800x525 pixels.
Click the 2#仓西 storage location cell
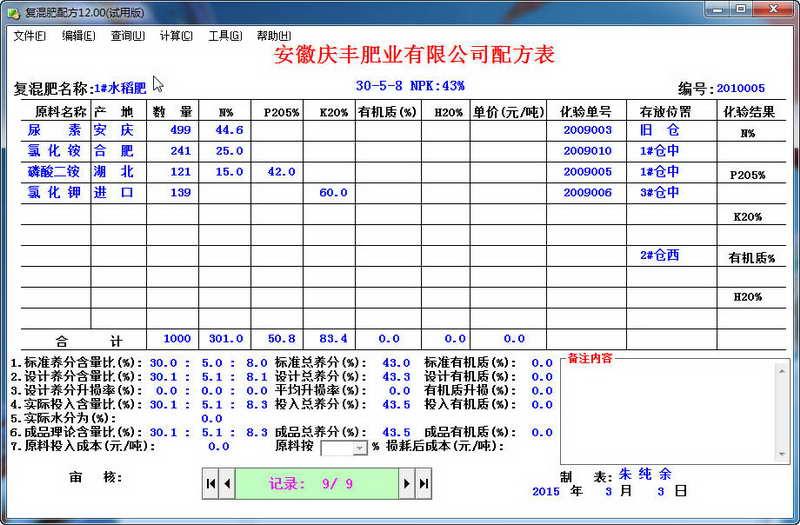(660, 256)
